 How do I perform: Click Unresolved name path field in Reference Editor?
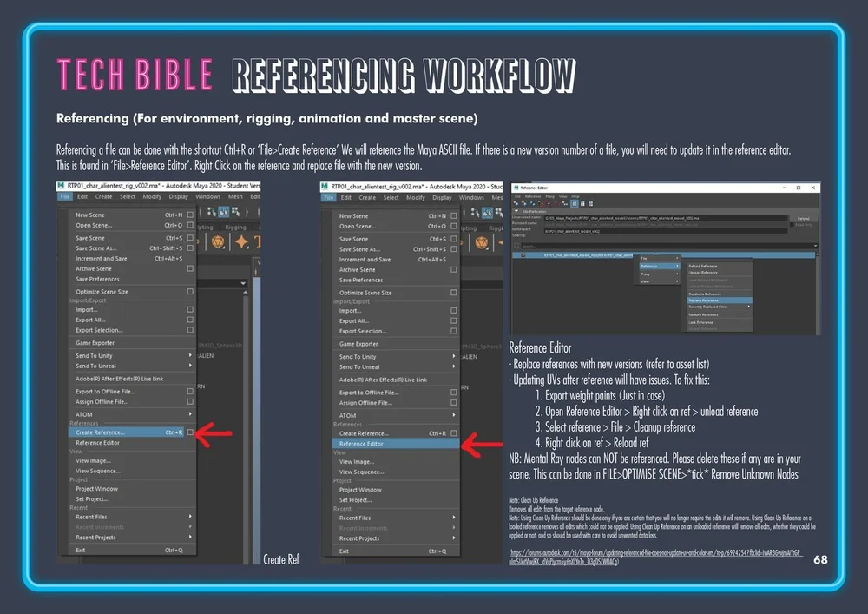click(666, 218)
